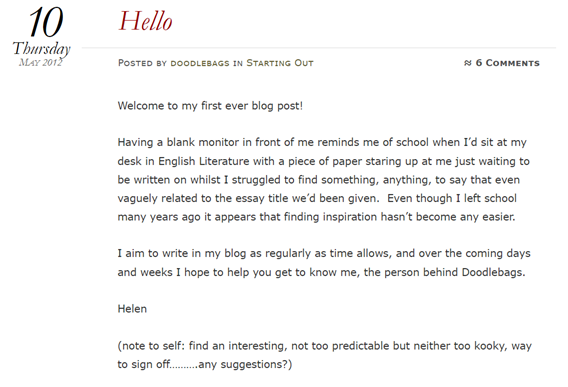The height and width of the screenshot is (387, 568).
Task: Click the ≈ symbol beside 6 Comments
Action: pyautogui.click(x=468, y=63)
